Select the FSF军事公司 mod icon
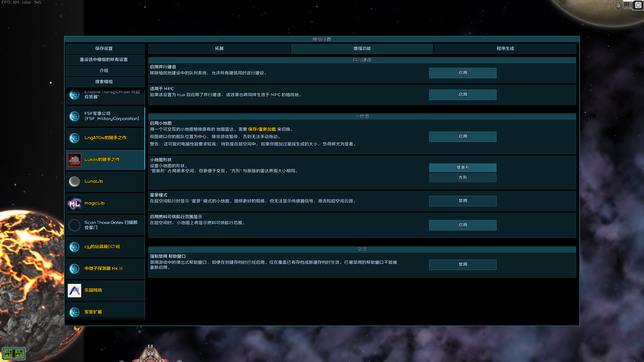This screenshot has height=362, width=644. click(74, 116)
